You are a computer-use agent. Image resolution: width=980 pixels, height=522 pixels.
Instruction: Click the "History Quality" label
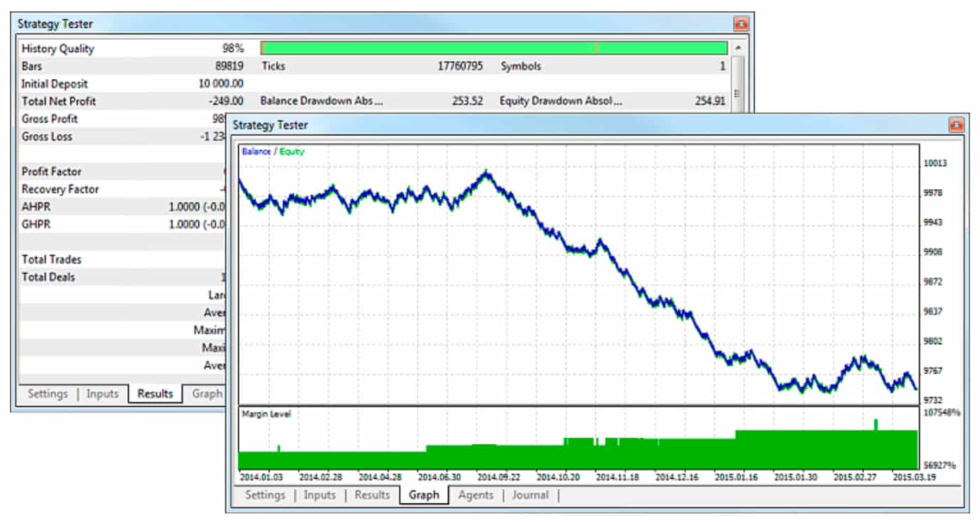58,48
